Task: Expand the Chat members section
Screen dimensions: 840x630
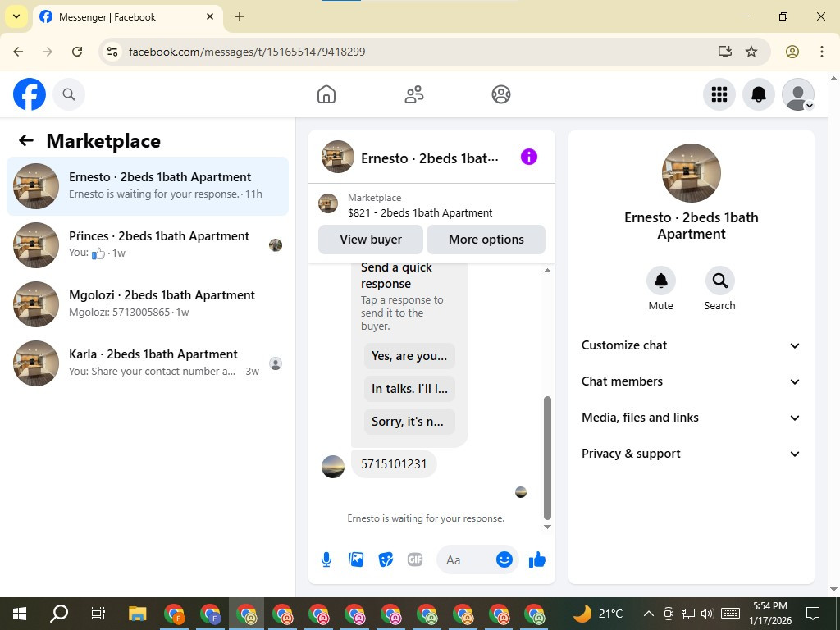Action: point(691,381)
